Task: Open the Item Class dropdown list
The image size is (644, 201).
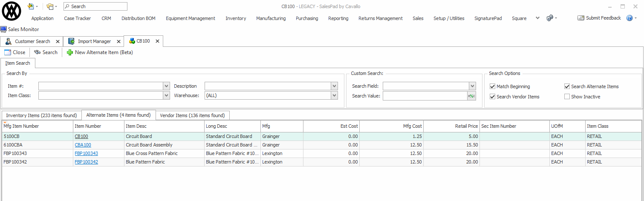Action: [166, 96]
